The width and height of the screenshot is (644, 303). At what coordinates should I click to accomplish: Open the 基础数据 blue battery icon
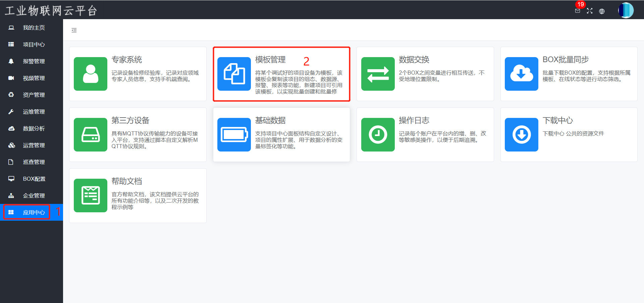point(234,135)
